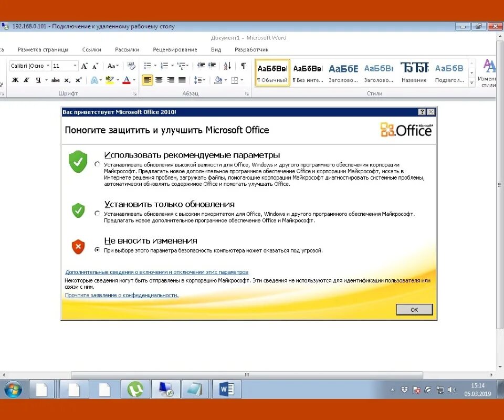
Task: Clear formatting with the eraser icon
Action: coord(131,66)
